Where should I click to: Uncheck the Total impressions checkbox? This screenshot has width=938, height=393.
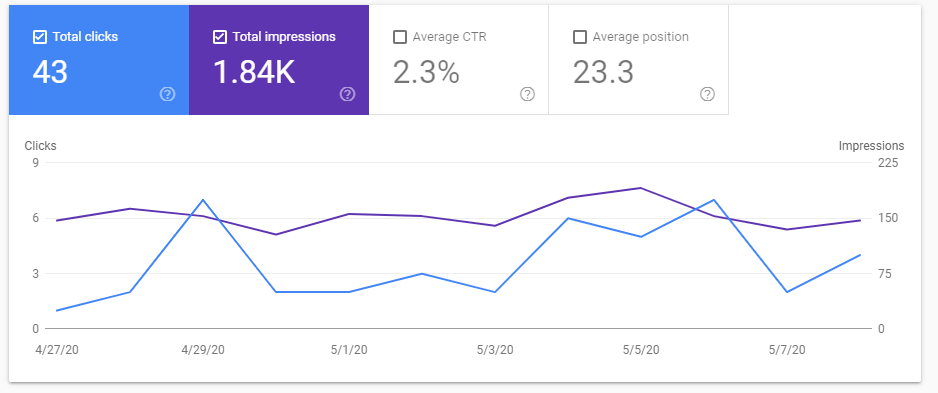(x=220, y=37)
